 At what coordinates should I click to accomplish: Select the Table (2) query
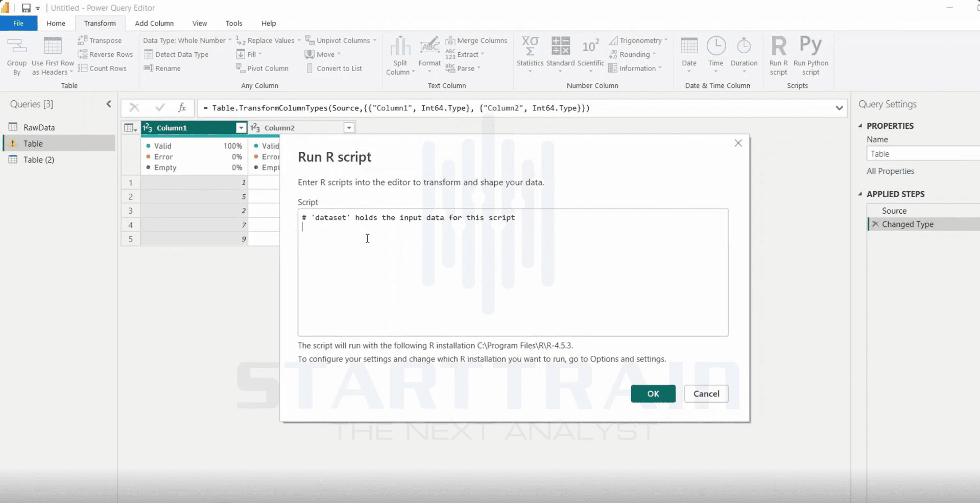pos(59,159)
